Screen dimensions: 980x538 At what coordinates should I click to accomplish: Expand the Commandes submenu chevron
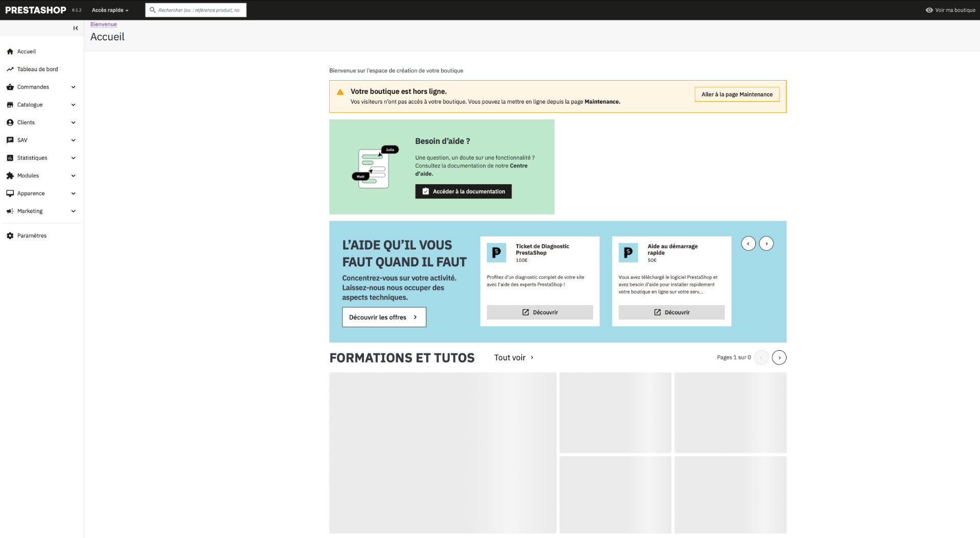[x=73, y=87]
